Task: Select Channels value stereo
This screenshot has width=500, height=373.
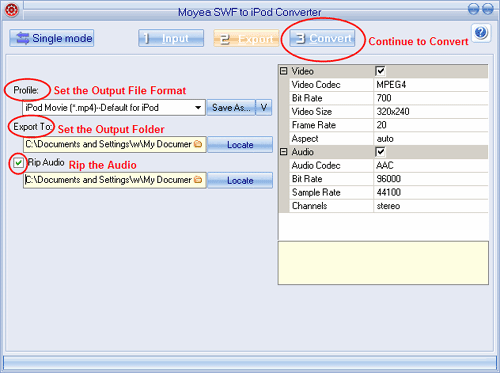Action: click(x=431, y=206)
